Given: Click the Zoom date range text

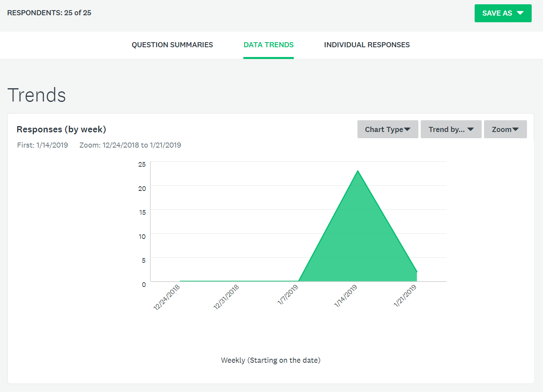Looking at the screenshot, I should click(x=130, y=145).
